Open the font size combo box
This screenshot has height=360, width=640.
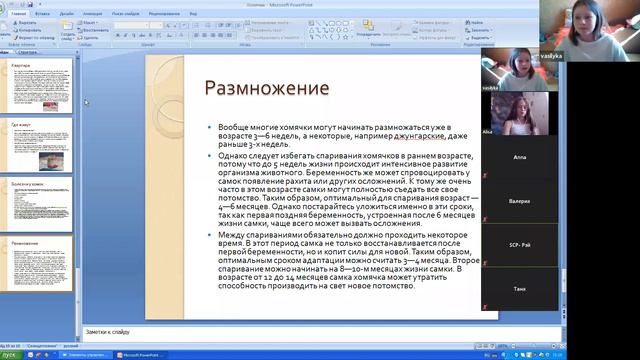[156, 25]
